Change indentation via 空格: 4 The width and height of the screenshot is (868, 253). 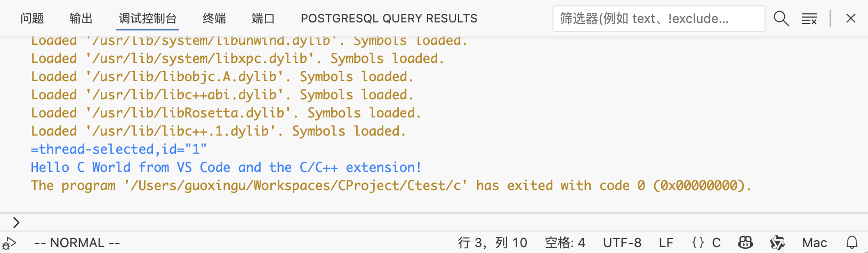pos(565,243)
